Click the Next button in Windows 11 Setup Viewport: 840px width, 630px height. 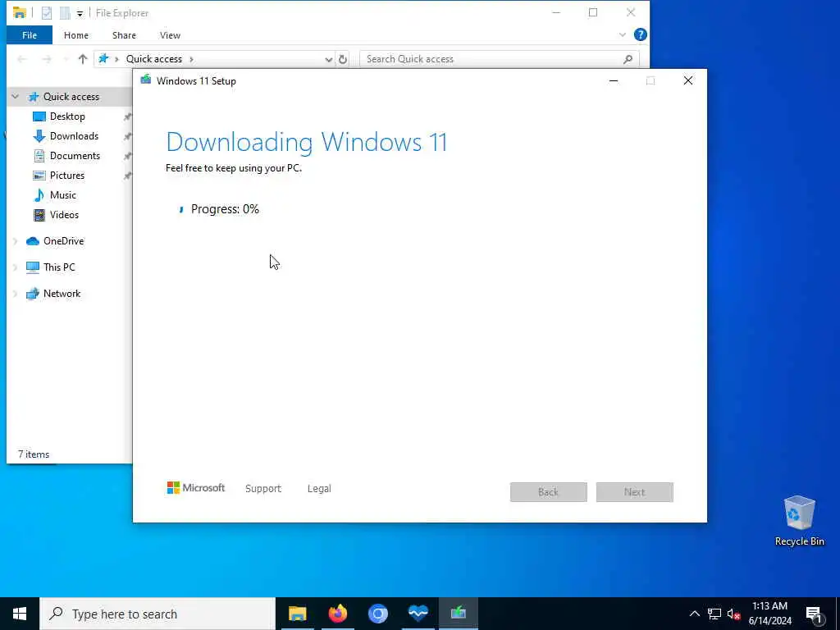635,492
